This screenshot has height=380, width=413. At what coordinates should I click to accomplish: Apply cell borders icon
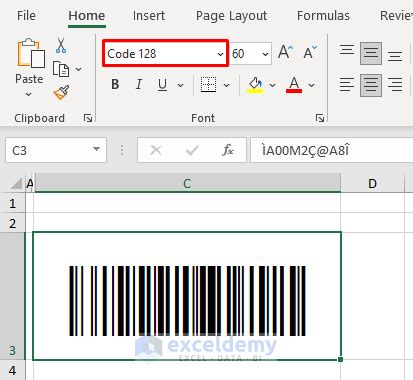pos(209,85)
